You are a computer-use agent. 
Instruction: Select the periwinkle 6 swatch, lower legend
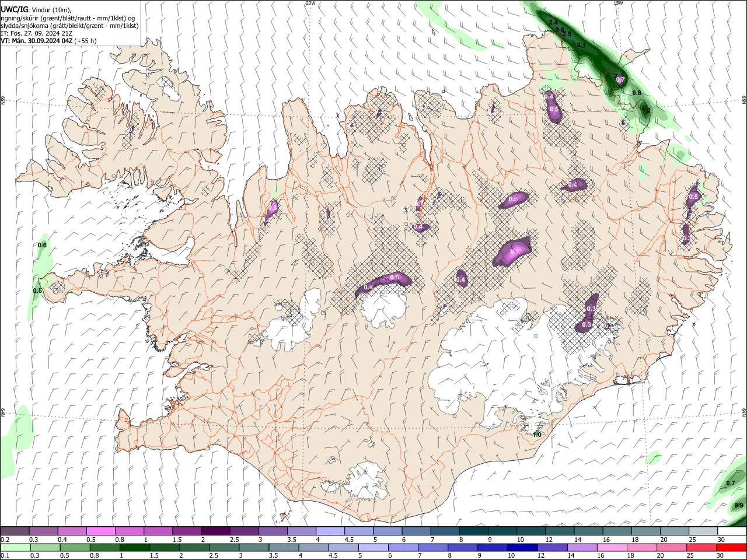click(402, 547)
